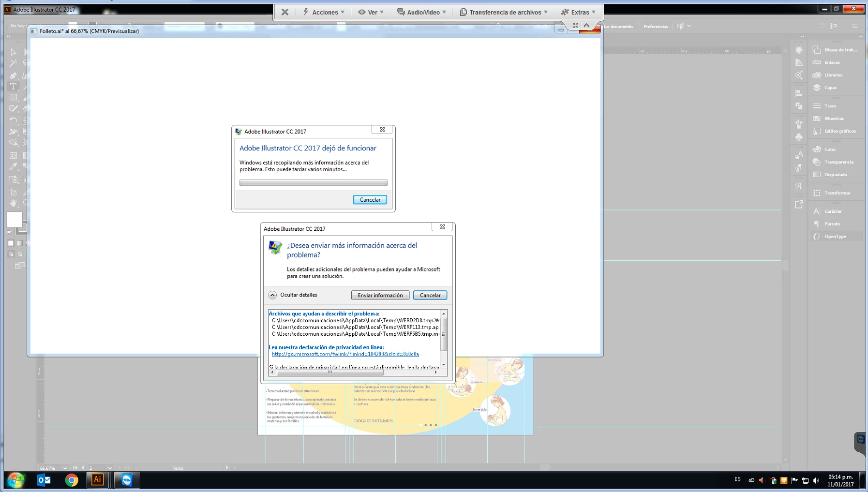Open the Mesas de trabajo panel
Image resolution: width=868 pixels, height=492 pixels.
coord(837,50)
